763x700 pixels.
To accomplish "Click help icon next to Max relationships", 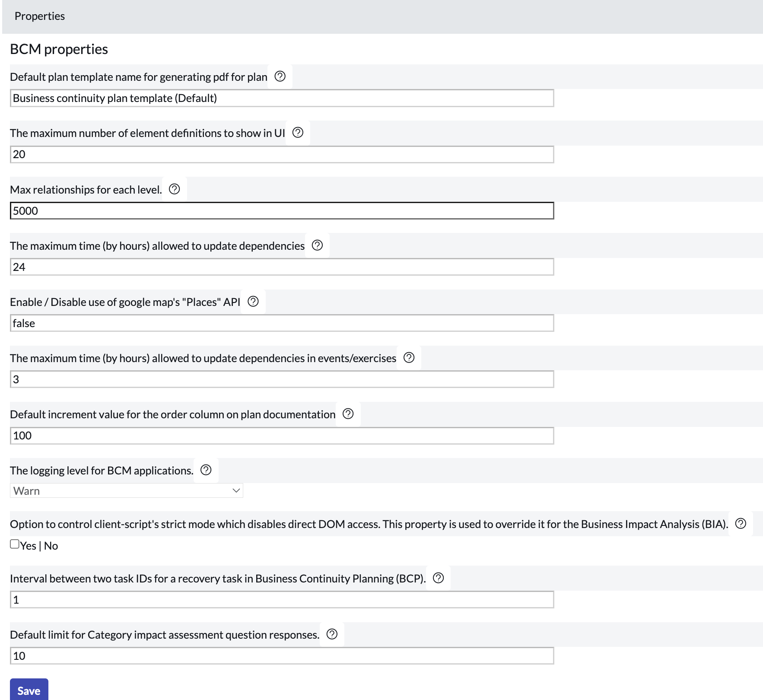I will click(175, 189).
